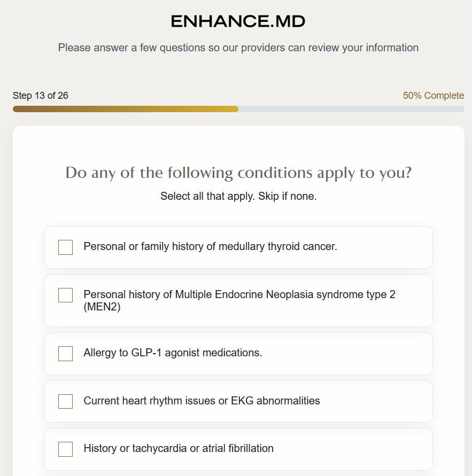
Task: Tick the MEN2 syndrome checkbox
Action: (65, 295)
